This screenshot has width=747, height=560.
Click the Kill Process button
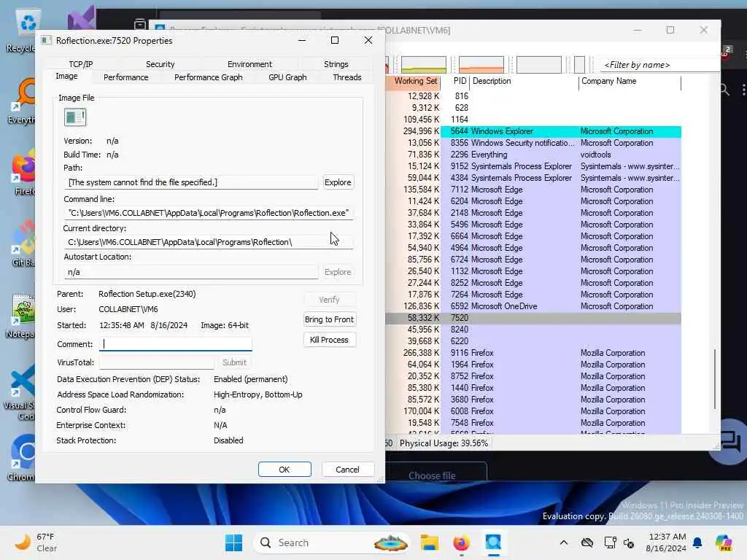(x=329, y=340)
